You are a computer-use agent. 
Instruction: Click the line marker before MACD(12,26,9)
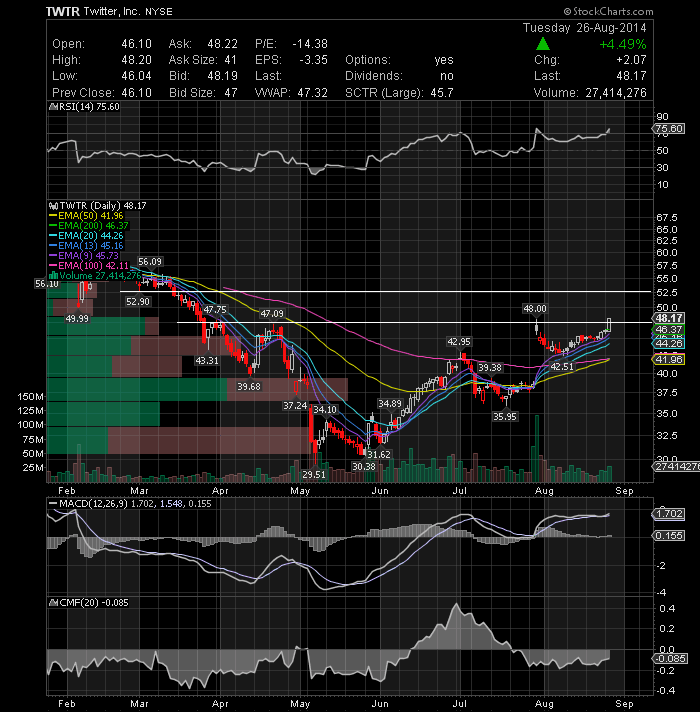[x=53, y=504]
